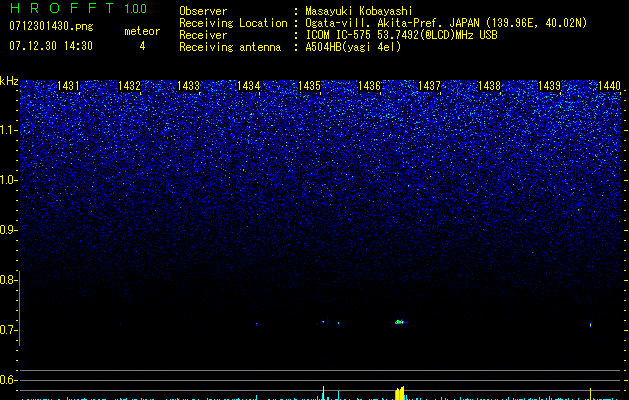Select the meteor count value 4
This screenshot has width=629, height=400.
pos(142,46)
